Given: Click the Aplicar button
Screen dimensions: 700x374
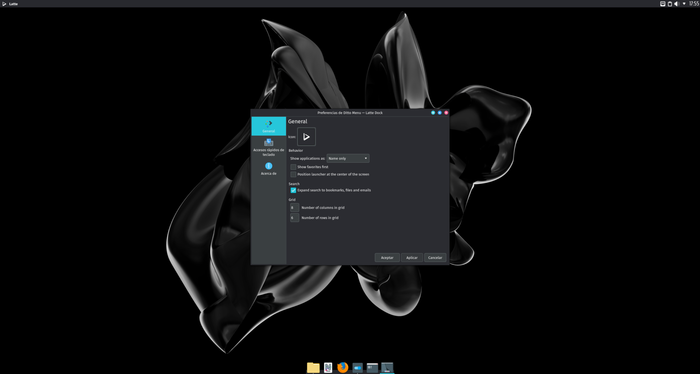Looking at the screenshot, I should click(412, 258).
